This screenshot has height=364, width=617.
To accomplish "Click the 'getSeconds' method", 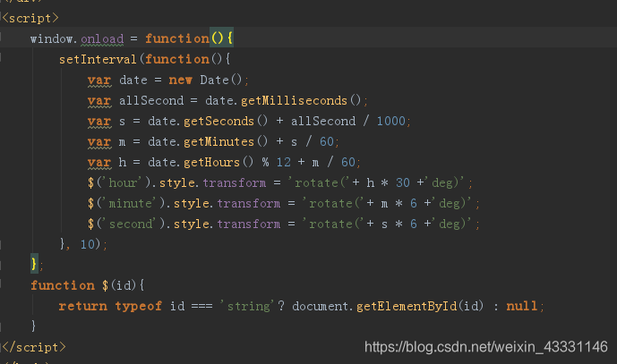I will 219,121.
